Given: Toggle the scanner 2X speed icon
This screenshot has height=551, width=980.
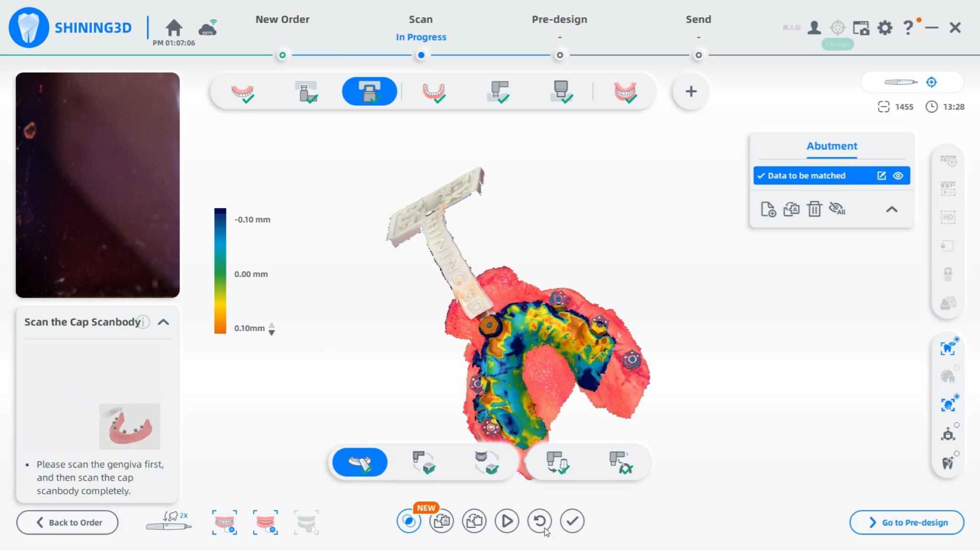Looking at the screenshot, I should tap(169, 522).
